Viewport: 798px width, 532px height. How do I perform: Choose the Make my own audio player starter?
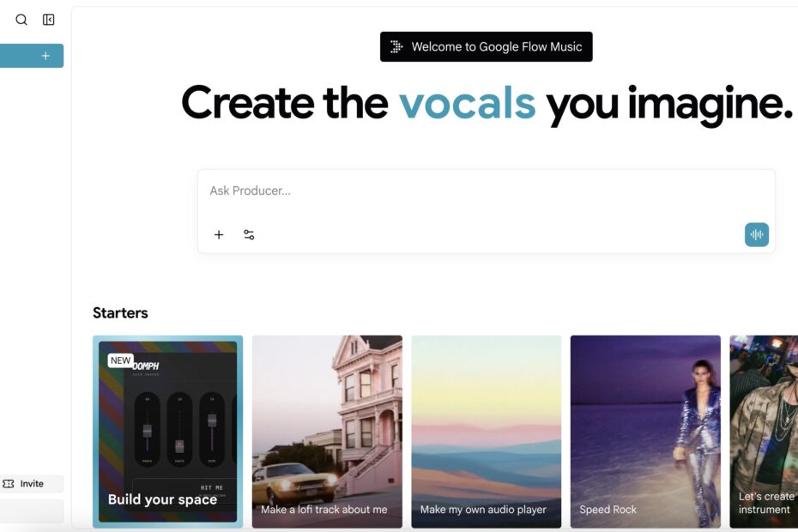[x=486, y=431]
